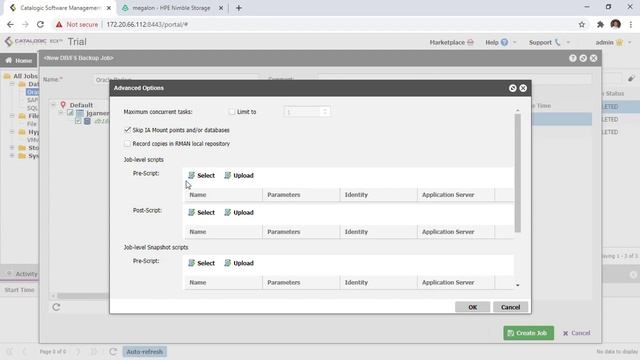Image resolution: width=640 pixels, height=360 pixels.
Task: Click the edit pencil icon at right
Action: point(631,78)
